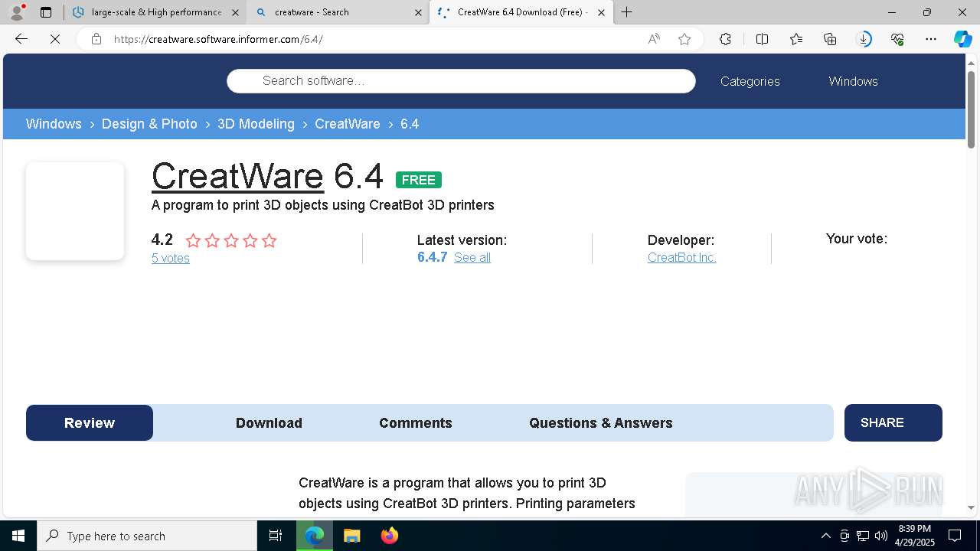This screenshot has height=551, width=980.
Task: Open the CreatWare title link
Action: click(x=237, y=176)
